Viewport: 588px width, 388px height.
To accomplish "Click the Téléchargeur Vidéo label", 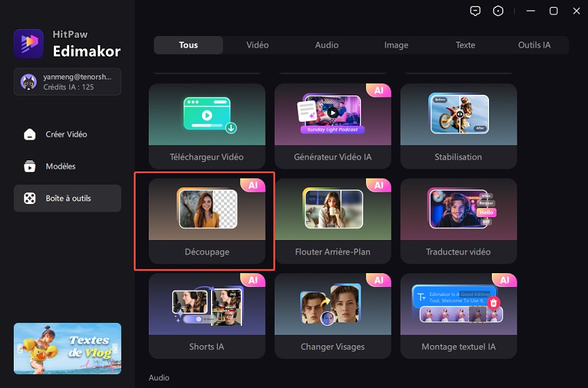I will (207, 157).
